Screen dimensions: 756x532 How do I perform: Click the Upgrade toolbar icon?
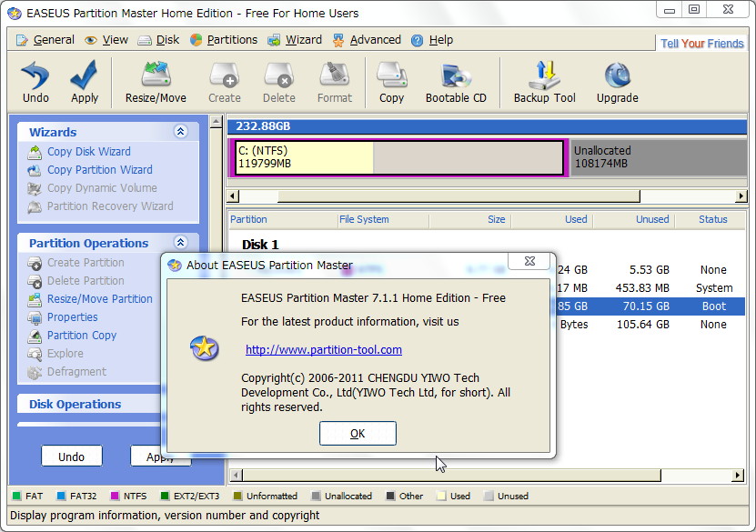point(616,82)
